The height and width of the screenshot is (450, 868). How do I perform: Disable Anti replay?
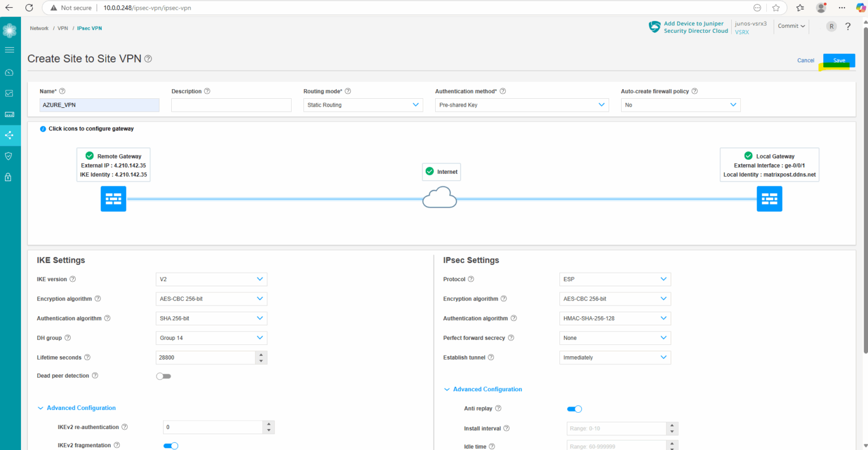click(x=574, y=408)
